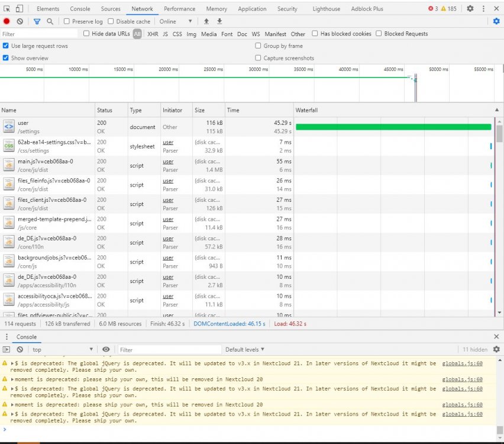Toggle device toolbar icon

20,9
